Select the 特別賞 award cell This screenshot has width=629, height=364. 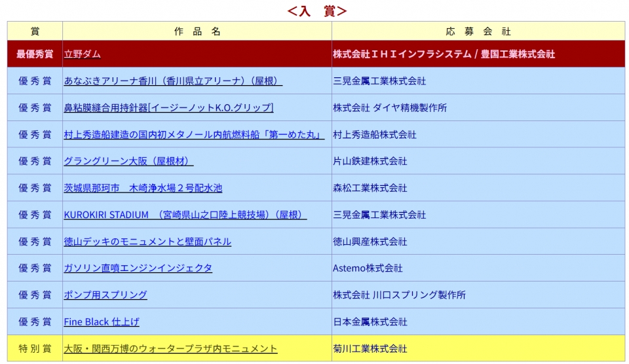tap(35, 349)
